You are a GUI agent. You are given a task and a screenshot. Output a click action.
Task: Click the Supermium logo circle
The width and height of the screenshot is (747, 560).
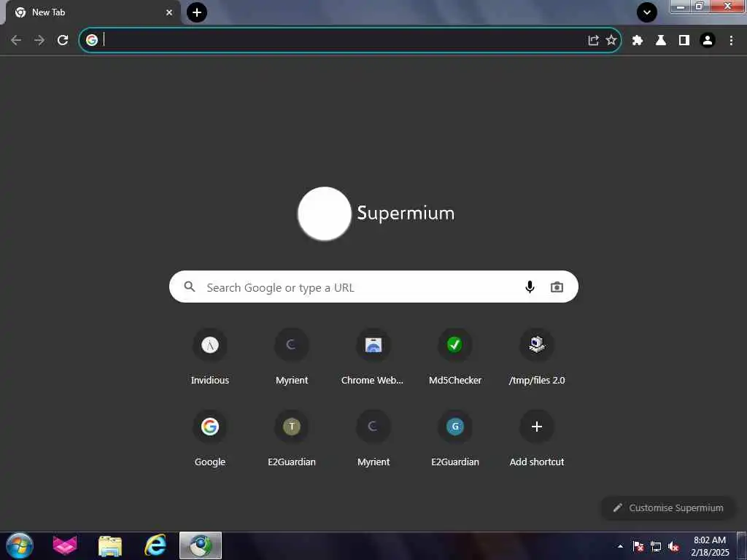(325, 214)
